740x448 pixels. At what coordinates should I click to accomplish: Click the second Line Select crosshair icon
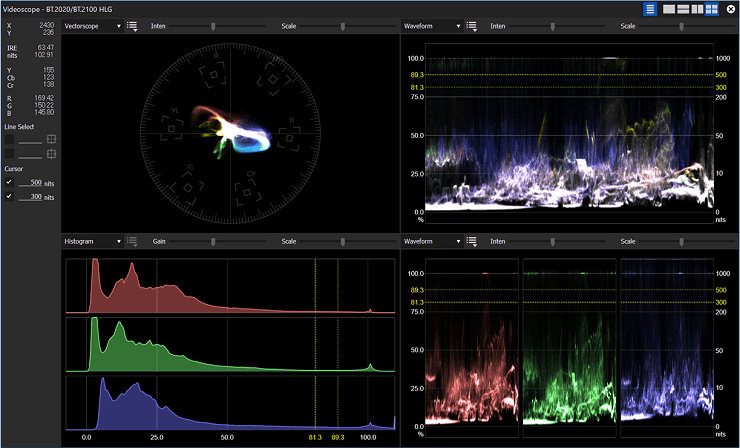52,154
